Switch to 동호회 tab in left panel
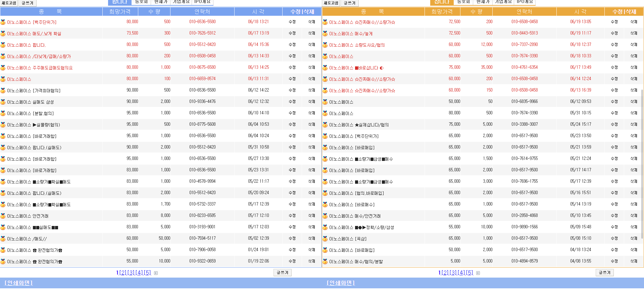This screenshot has width=644, height=290. [141, 2]
